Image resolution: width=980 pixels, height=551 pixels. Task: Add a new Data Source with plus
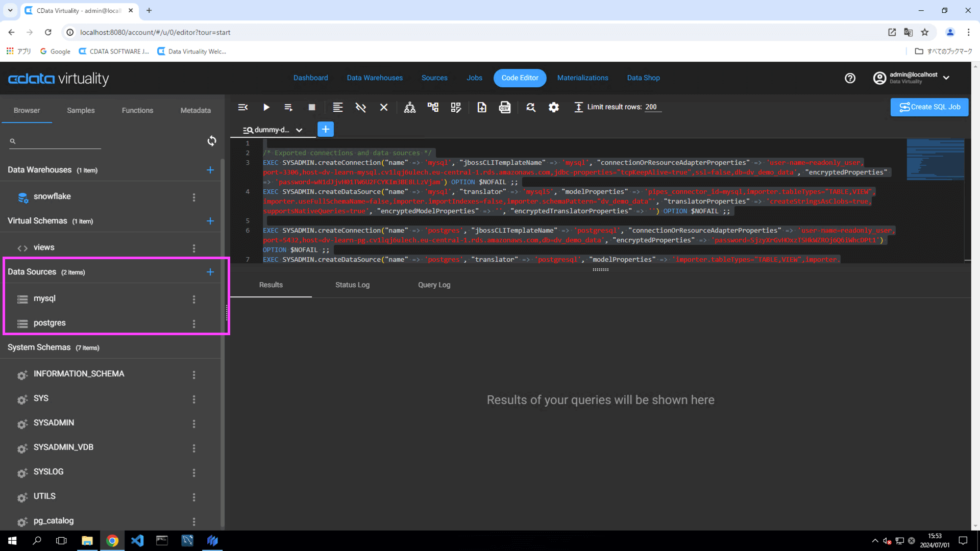tap(210, 272)
